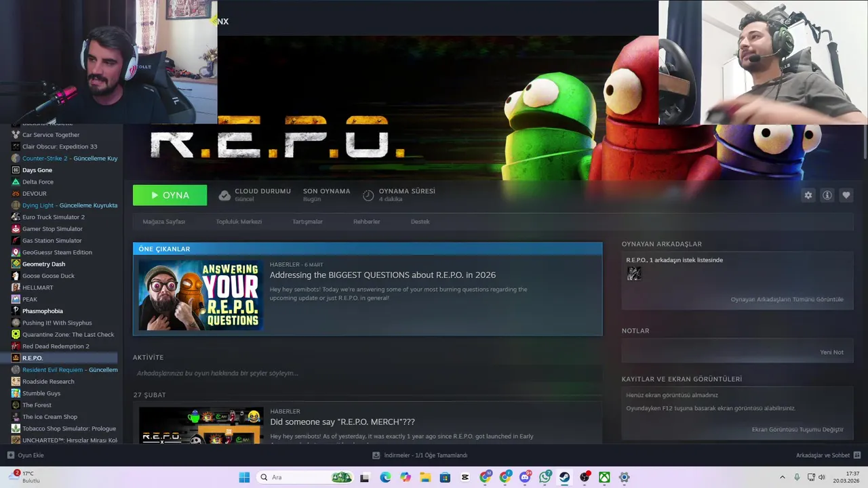Select Red Dead Redemption 2 in library

56,346
